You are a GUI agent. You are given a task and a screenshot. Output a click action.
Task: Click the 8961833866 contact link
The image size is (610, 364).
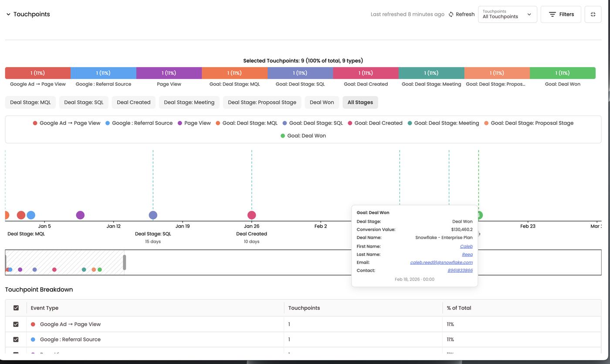(460, 270)
